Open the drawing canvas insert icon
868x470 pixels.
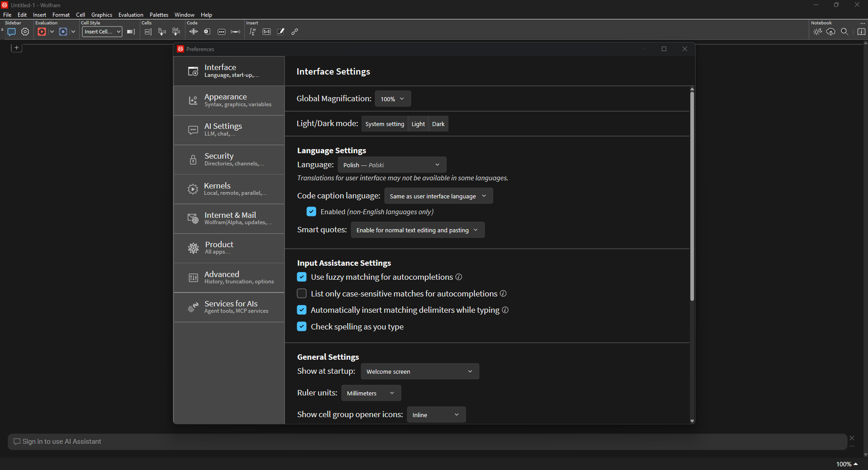coord(281,32)
